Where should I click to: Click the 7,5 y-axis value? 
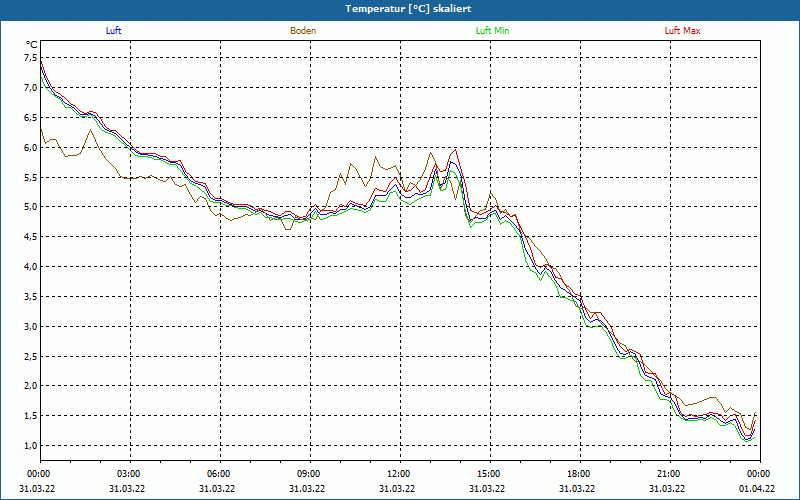(31, 58)
